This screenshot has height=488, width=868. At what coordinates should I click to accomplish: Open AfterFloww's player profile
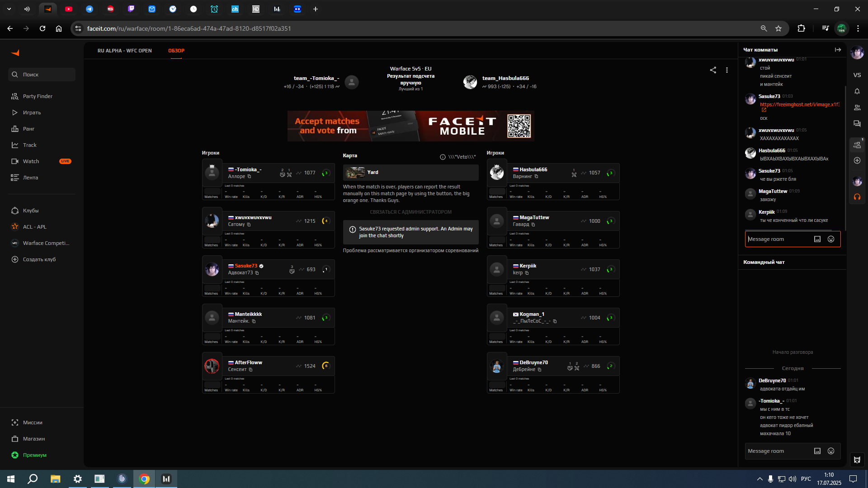[248, 362]
